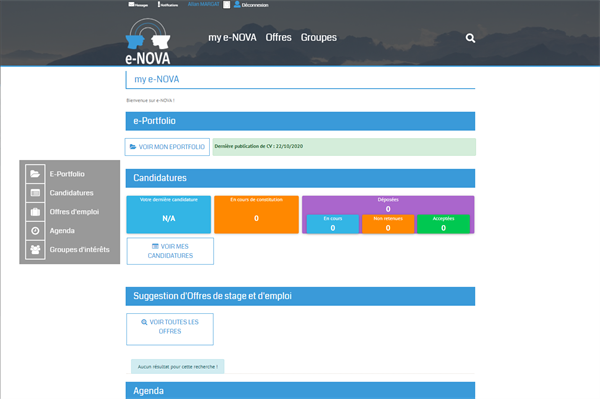The width and height of the screenshot is (600, 399).
Task: Open the Offres d'emploi briefcase icon
Action: pos(35,212)
